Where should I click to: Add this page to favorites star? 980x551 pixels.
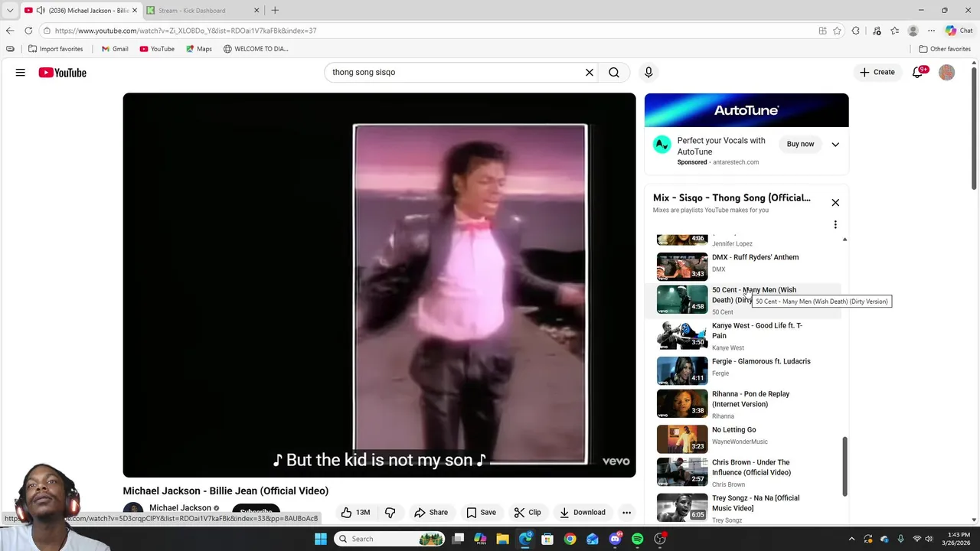[837, 31]
